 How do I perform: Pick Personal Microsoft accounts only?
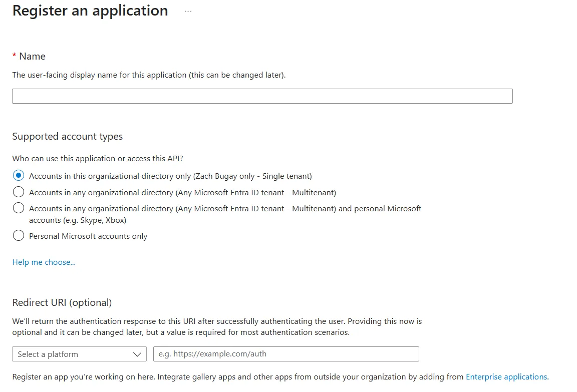point(19,235)
